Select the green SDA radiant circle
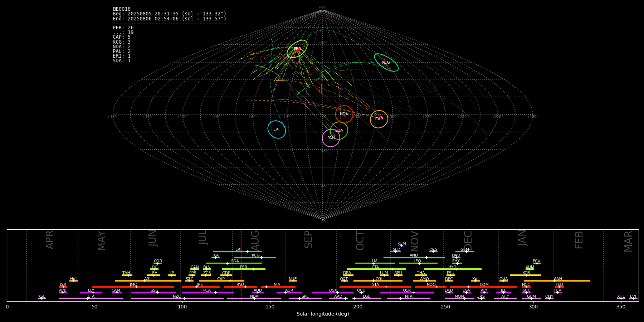The height and width of the screenshot is (322, 644). pyautogui.click(x=339, y=131)
